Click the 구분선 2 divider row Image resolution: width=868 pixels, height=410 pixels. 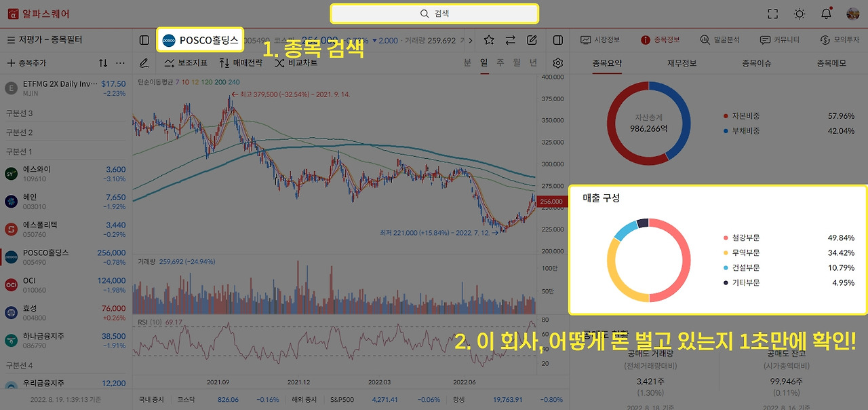point(65,132)
